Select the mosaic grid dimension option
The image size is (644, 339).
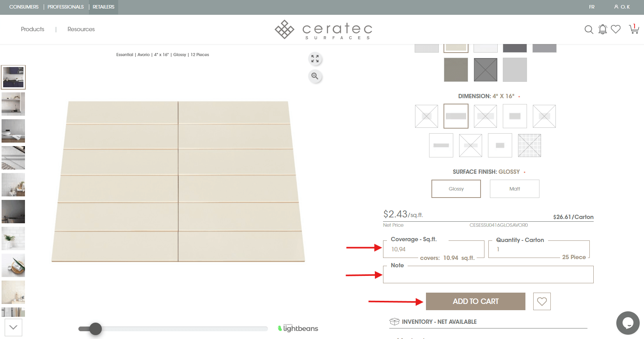[x=530, y=145]
